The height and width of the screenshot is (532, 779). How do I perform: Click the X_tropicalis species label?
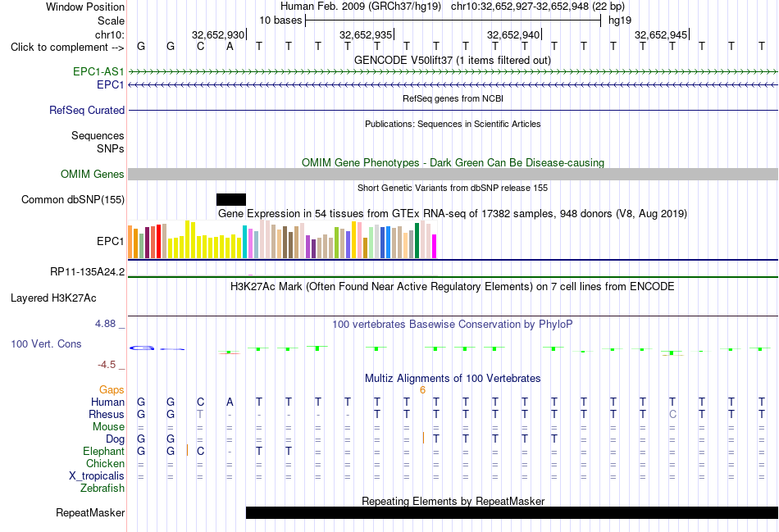click(x=97, y=476)
